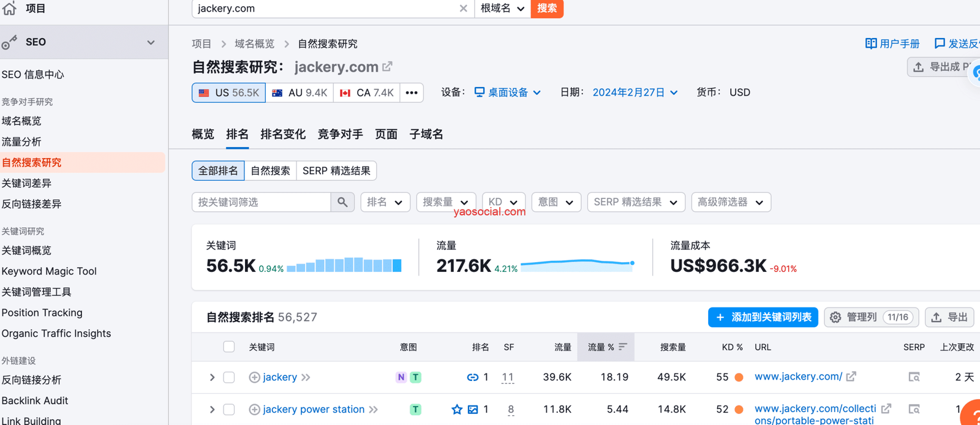
Task: Toggle the select-all checkbox in table header
Action: pyautogui.click(x=229, y=347)
